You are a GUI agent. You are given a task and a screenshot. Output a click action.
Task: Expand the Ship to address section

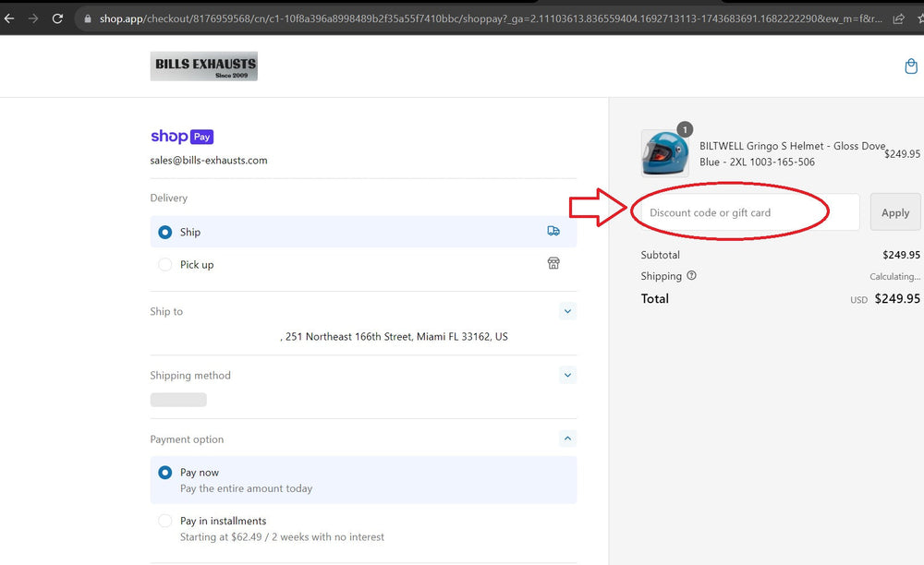[567, 312]
